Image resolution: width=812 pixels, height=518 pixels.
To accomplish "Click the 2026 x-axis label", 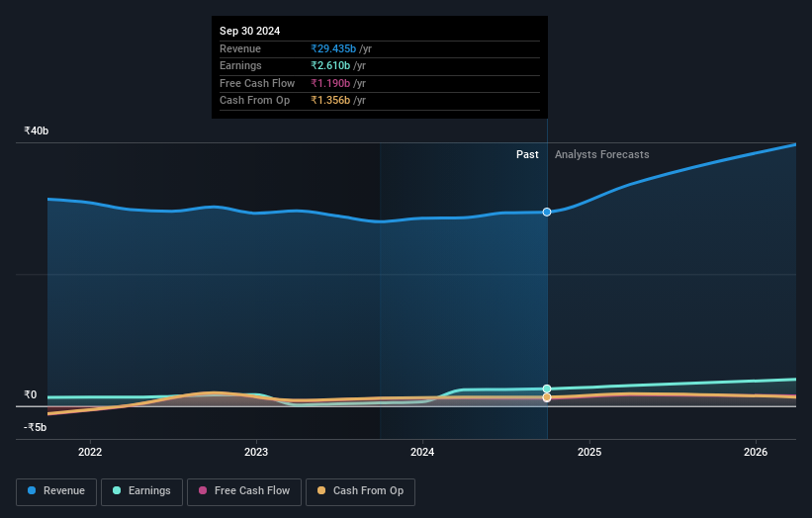I will click(x=756, y=453).
